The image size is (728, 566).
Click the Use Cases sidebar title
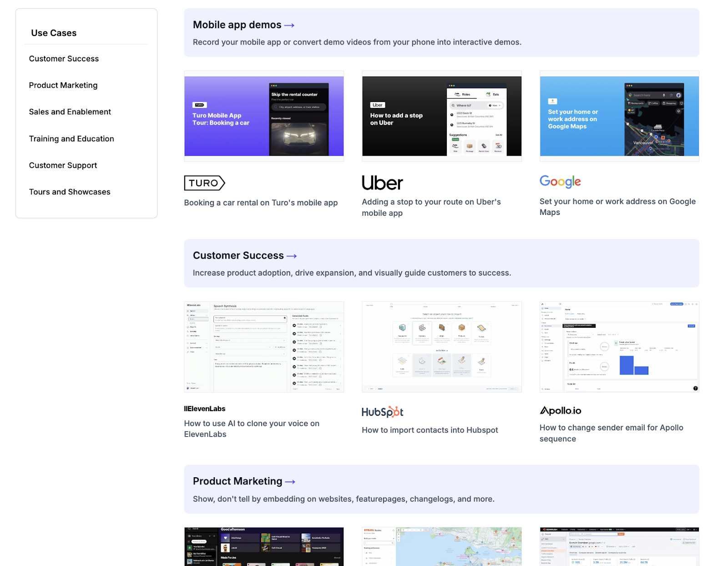tap(54, 33)
